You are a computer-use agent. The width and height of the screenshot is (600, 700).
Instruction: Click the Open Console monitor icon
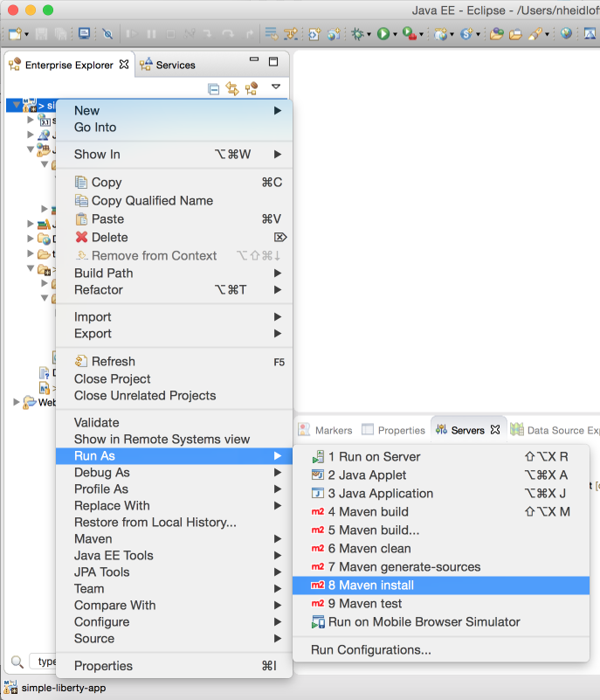click(84, 33)
